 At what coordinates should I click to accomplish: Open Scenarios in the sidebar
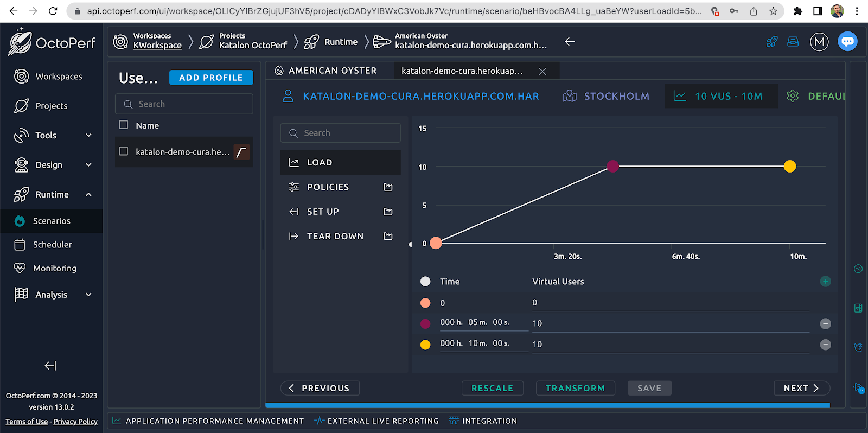pyautogui.click(x=52, y=221)
